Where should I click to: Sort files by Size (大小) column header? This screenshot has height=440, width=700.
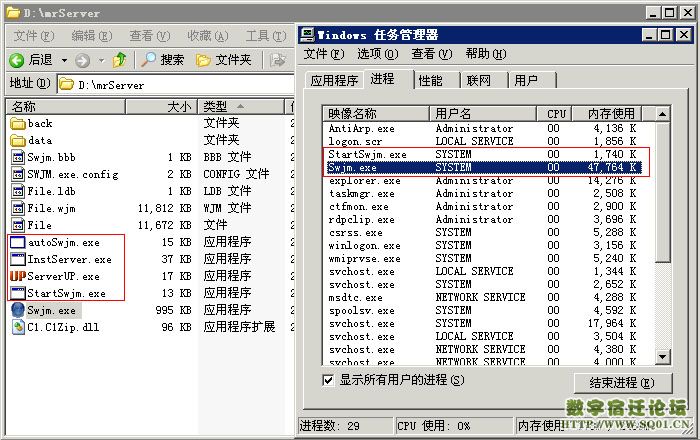(x=161, y=107)
